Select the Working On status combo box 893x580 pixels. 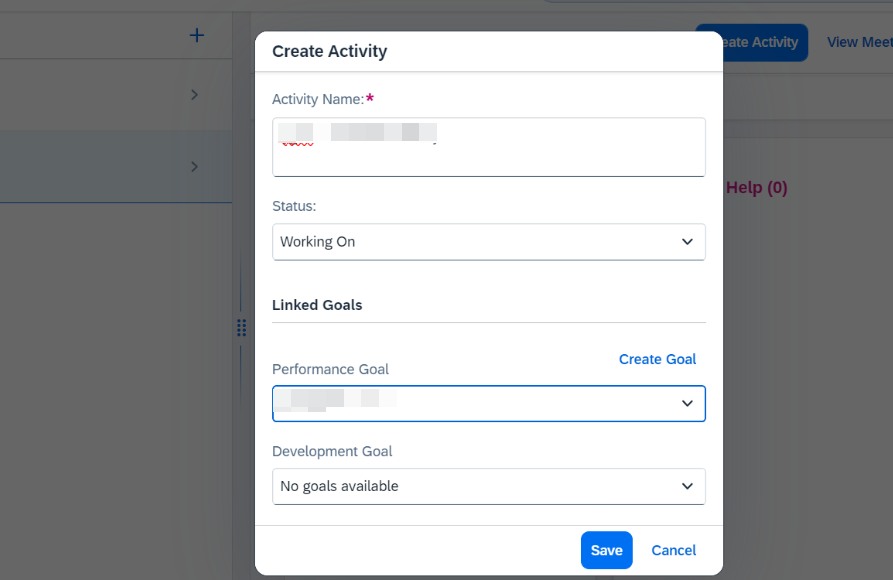(489, 242)
